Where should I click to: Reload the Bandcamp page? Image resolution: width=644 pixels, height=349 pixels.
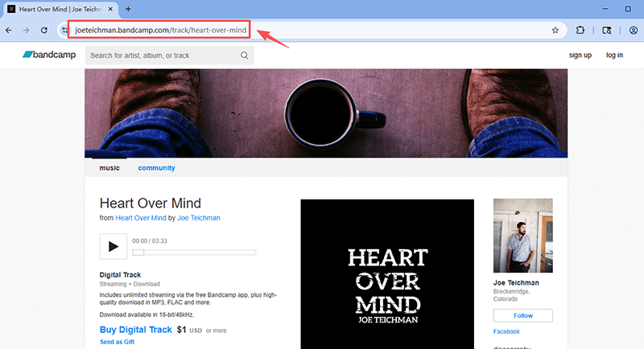(x=44, y=30)
